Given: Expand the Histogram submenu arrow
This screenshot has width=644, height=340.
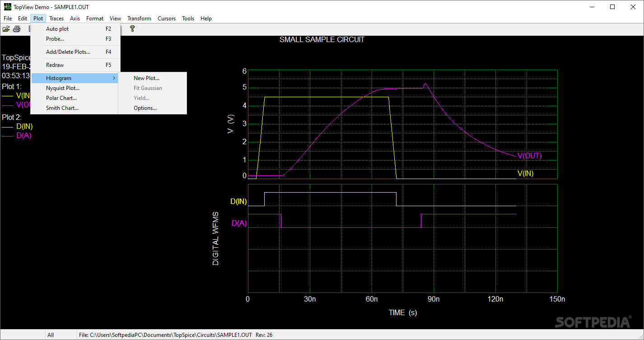Looking at the screenshot, I should [114, 78].
